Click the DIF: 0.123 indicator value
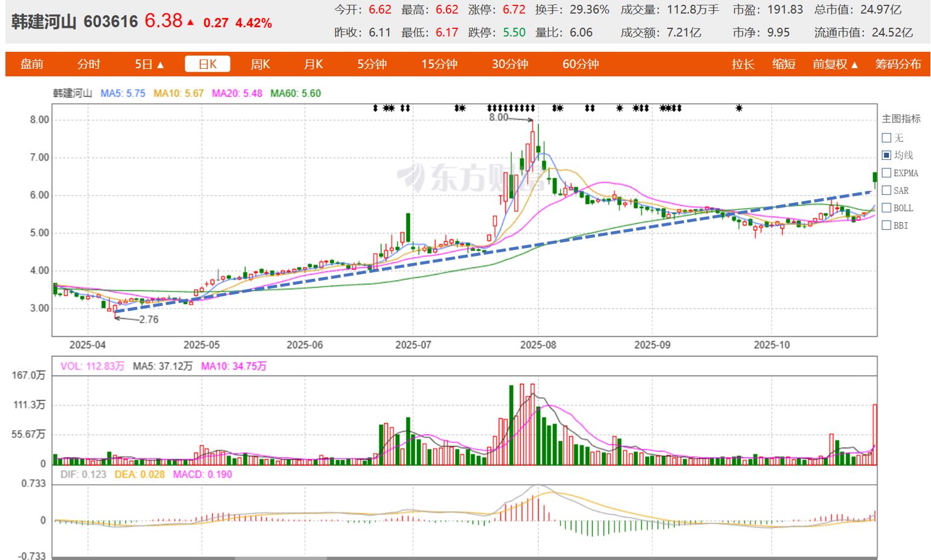Image resolution: width=931 pixels, height=560 pixels. (83, 474)
